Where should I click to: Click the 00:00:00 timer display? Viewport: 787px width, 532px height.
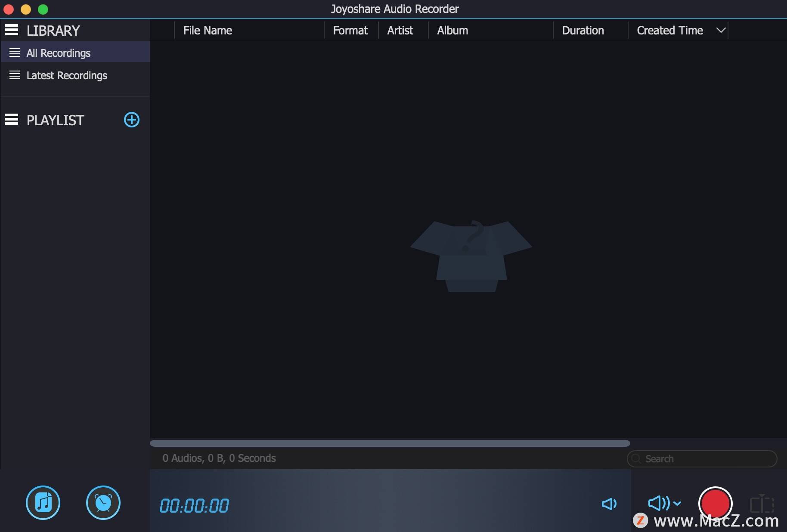coord(194,506)
